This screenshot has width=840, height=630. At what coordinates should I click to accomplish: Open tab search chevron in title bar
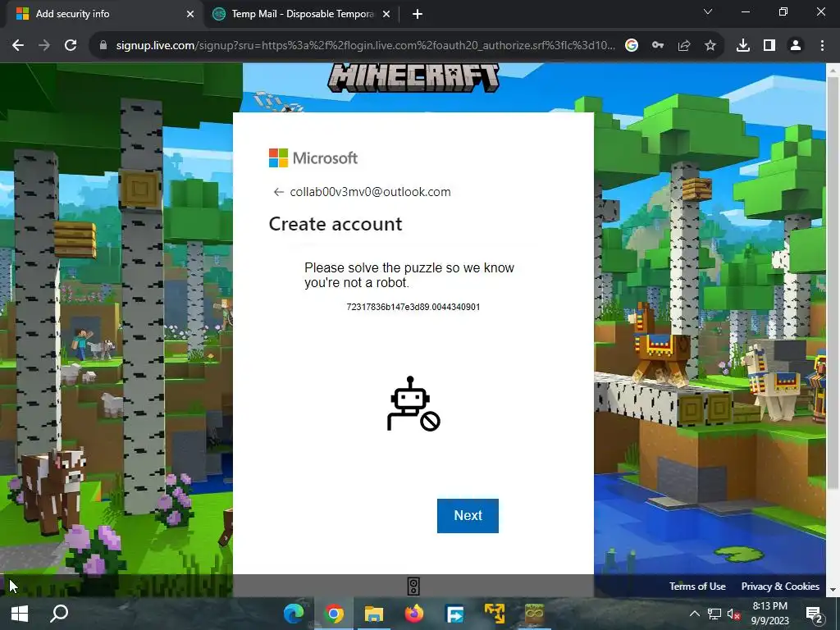coord(708,11)
